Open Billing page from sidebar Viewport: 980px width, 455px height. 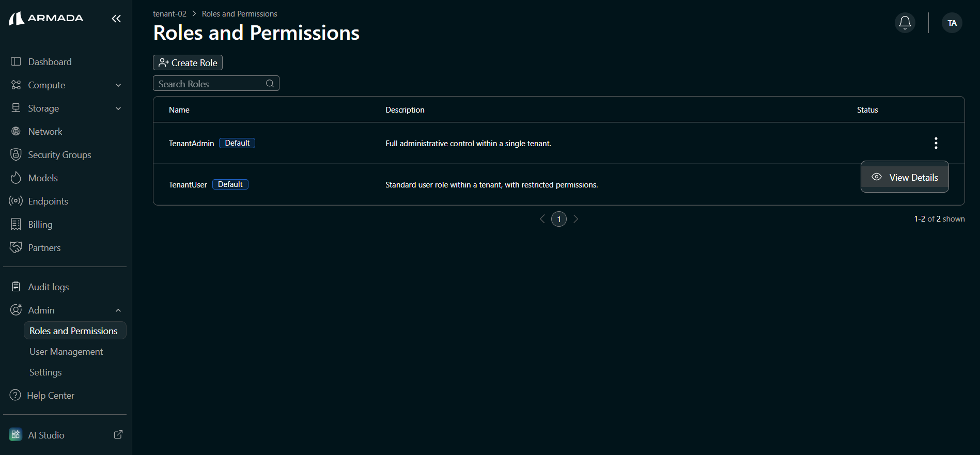tap(40, 225)
